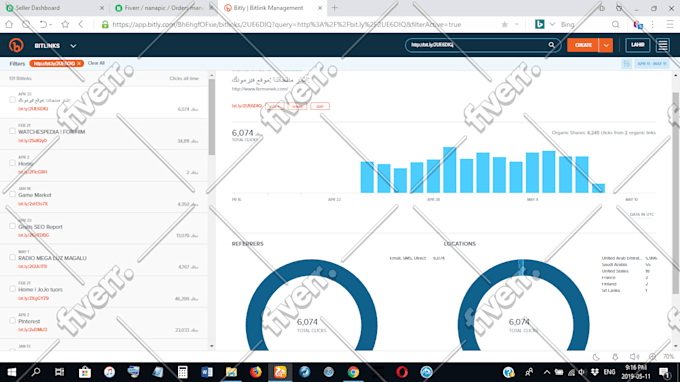Open the Pinterest bitlink row
Viewport: 680px width, 382px height.
104,323
